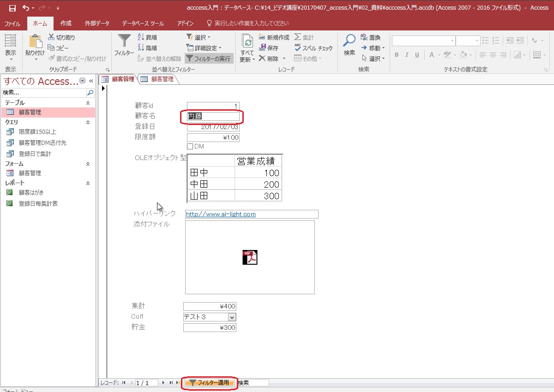Click the record navigator 検索 box at bottom
The width and height of the screenshot is (554, 392).
click(x=253, y=383)
